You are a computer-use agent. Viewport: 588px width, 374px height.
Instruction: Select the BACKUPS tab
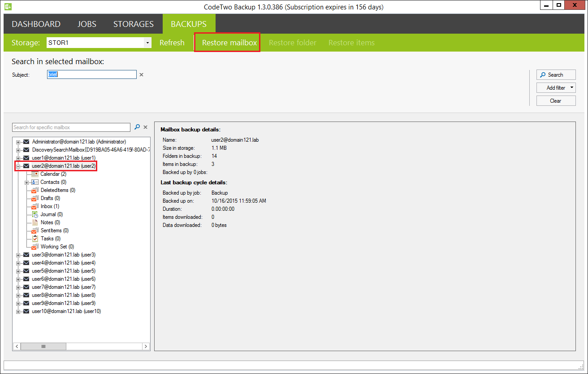pos(189,24)
